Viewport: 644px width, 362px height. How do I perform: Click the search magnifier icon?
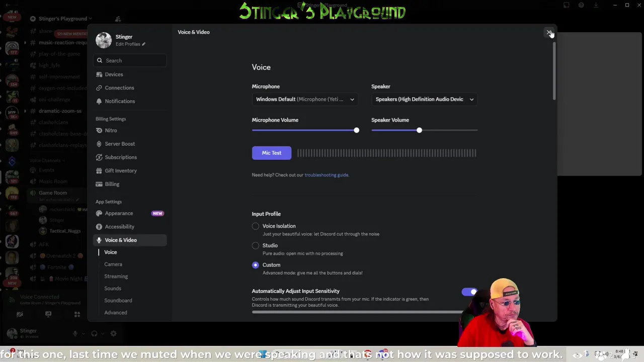coord(100,60)
